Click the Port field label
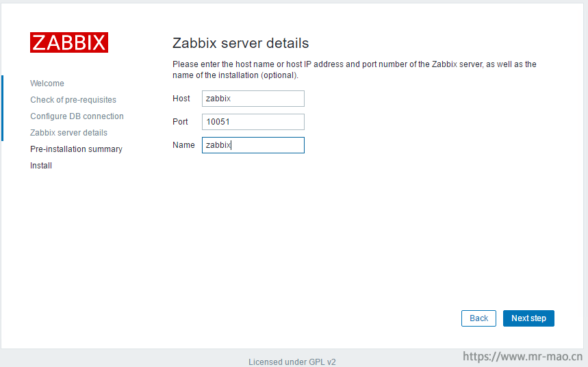The height and width of the screenshot is (367, 588). [x=180, y=122]
